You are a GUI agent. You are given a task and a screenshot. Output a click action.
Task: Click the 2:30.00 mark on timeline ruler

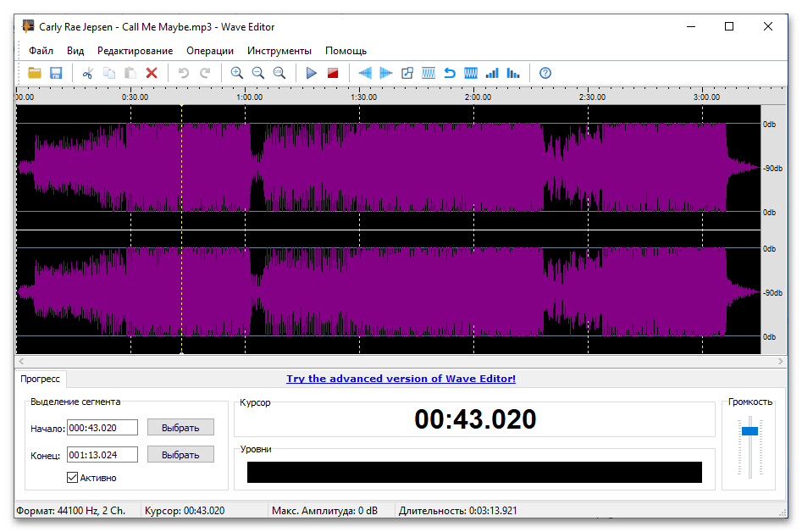592,97
